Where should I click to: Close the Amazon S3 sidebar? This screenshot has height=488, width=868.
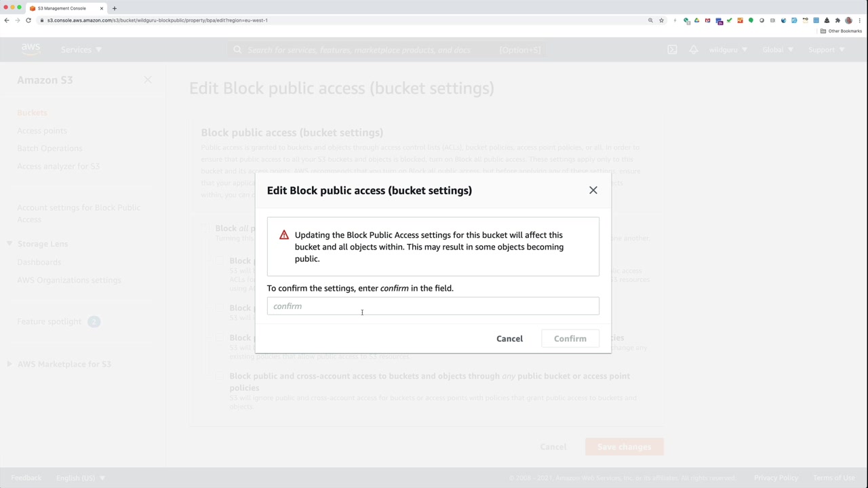[148, 80]
